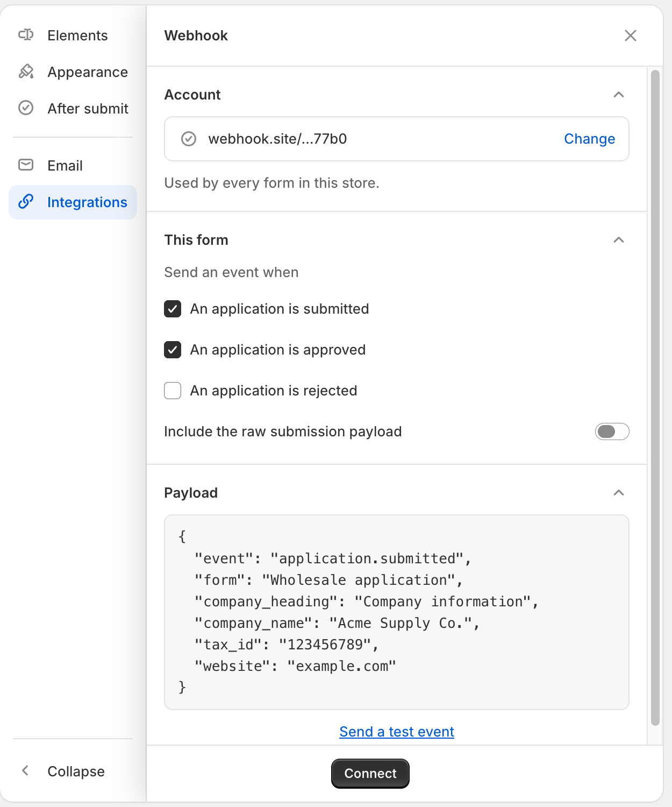This screenshot has height=807, width=672.
Task: Click the Payload heading text
Action: pyautogui.click(x=191, y=493)
